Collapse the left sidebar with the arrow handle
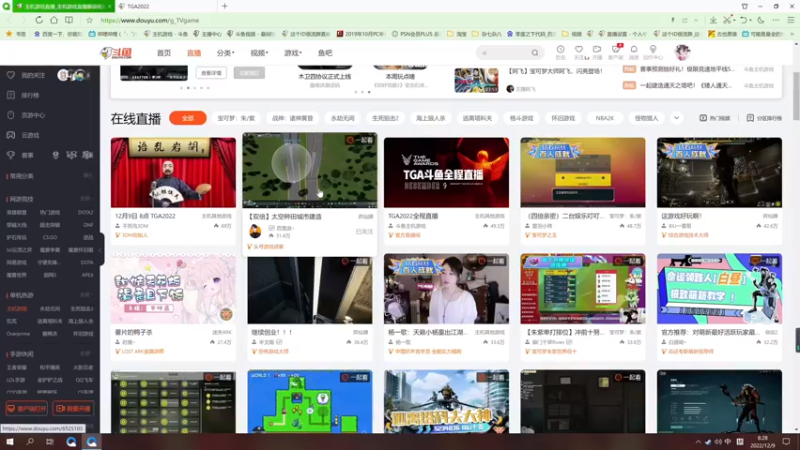 pos(101,249)
